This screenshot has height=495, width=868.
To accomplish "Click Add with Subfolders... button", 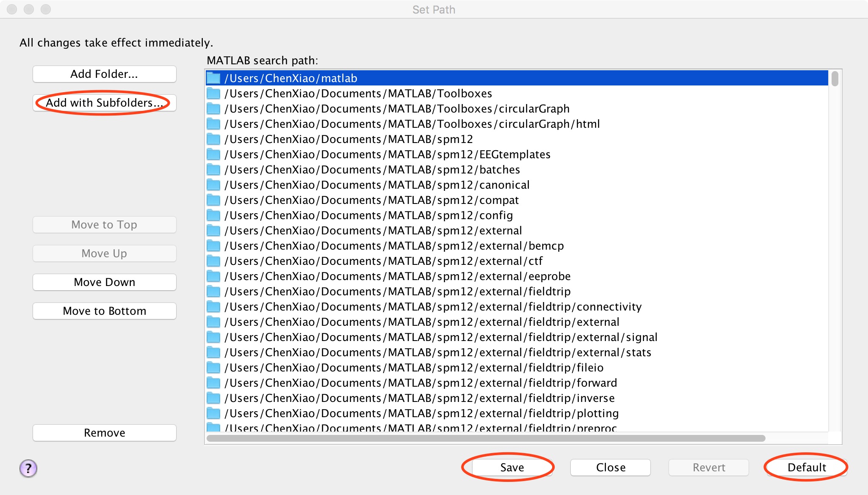I will click(x=104, y=103).
